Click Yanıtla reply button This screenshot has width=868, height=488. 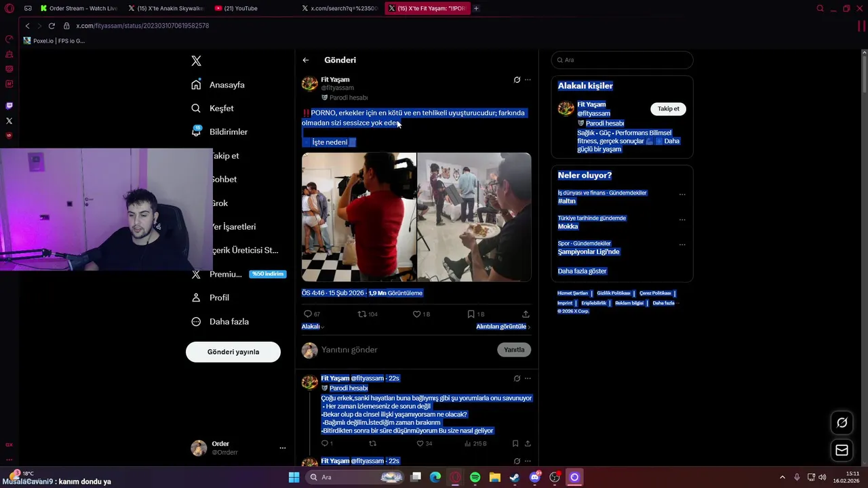pos(514,350)
